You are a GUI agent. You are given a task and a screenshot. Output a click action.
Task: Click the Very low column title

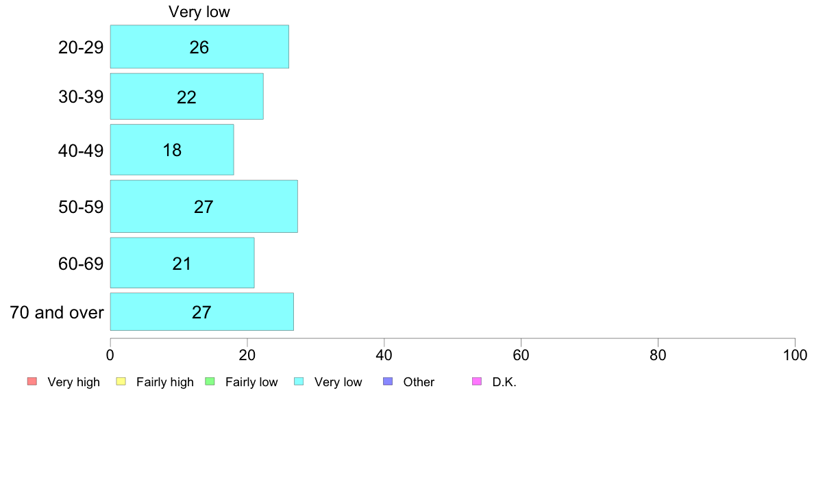pos(199,12)
